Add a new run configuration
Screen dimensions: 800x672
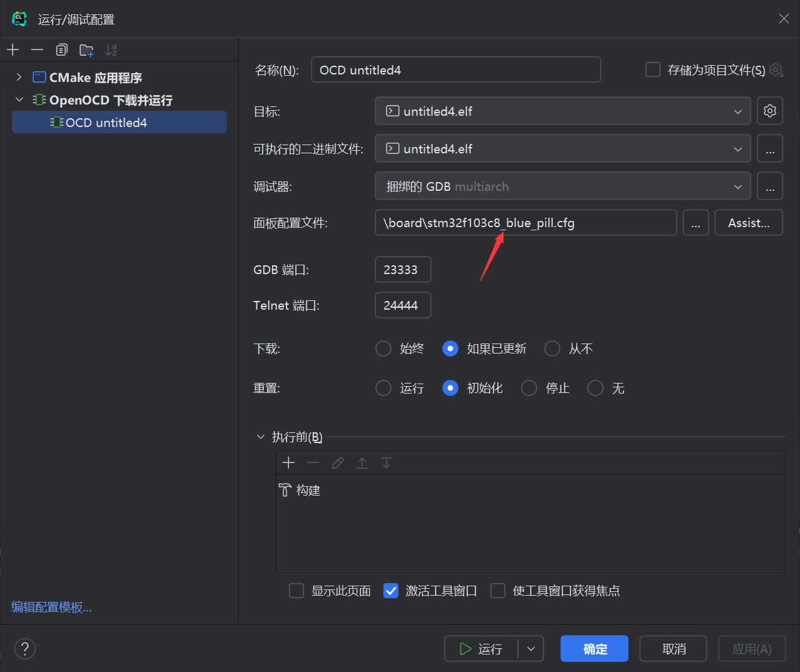click(x=13, y=50)
